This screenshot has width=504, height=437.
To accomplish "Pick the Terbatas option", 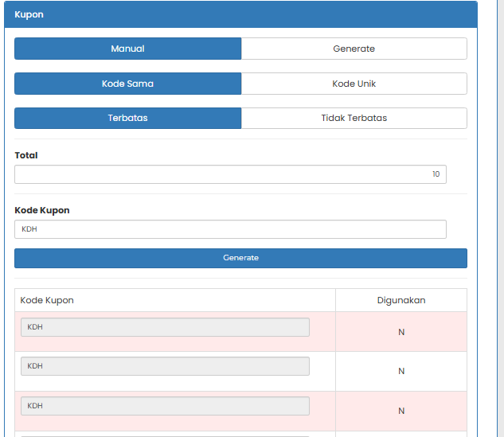I will pyautogui.click(x=127, y=118).
